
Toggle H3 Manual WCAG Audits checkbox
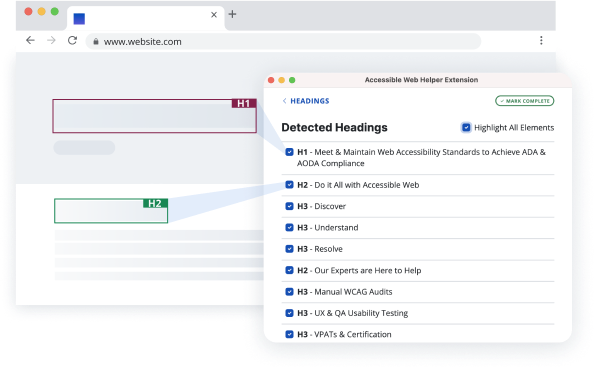pos(289,292)
